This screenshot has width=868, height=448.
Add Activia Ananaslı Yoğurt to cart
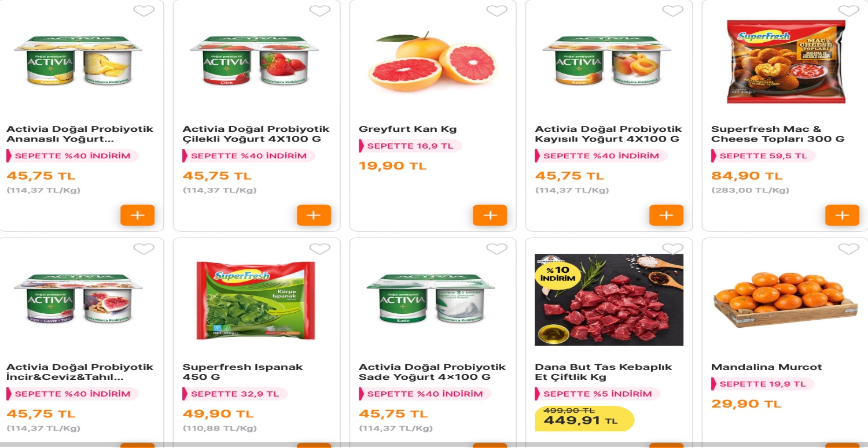138,215
